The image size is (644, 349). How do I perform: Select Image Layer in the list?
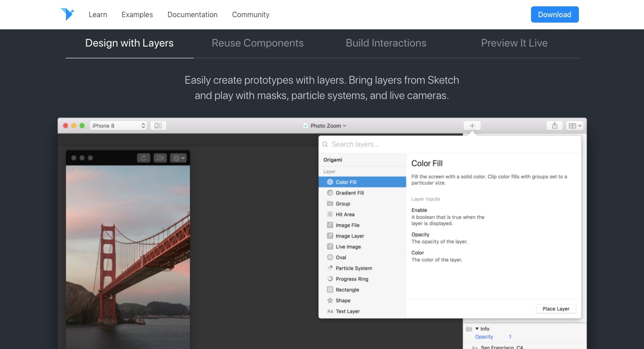(x=362, y=236)
